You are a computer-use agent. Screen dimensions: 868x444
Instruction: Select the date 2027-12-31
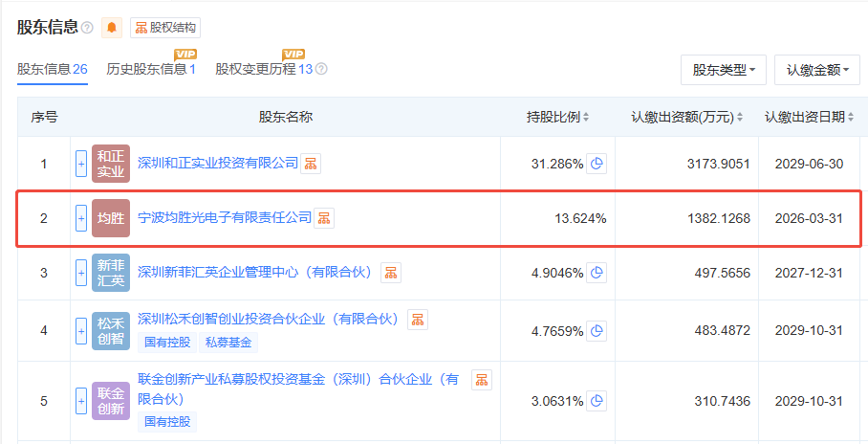[x=809, y=274]
